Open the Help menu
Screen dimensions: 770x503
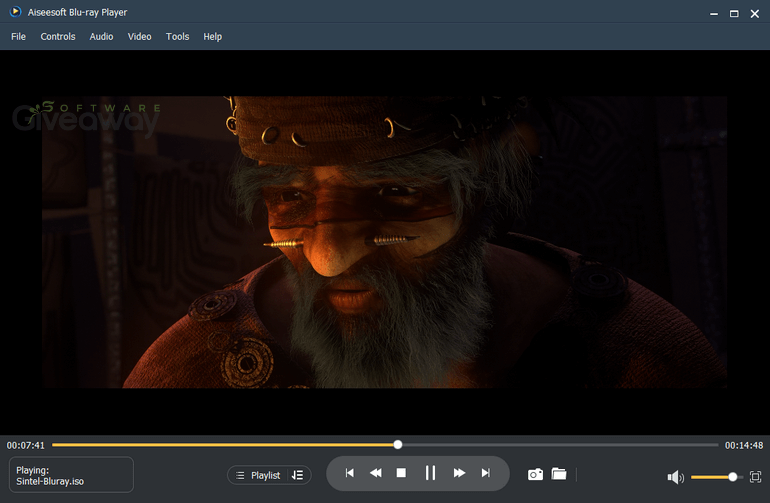click(213, 36)
